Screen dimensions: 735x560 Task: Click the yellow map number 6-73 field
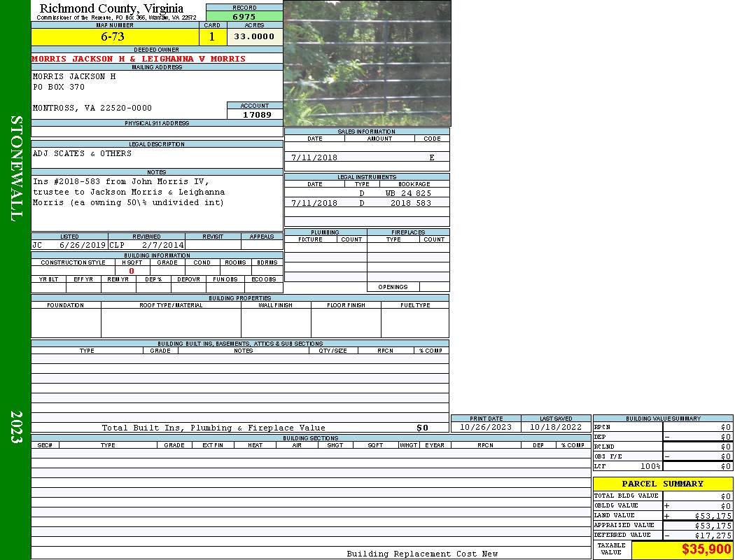click(115, 36)
